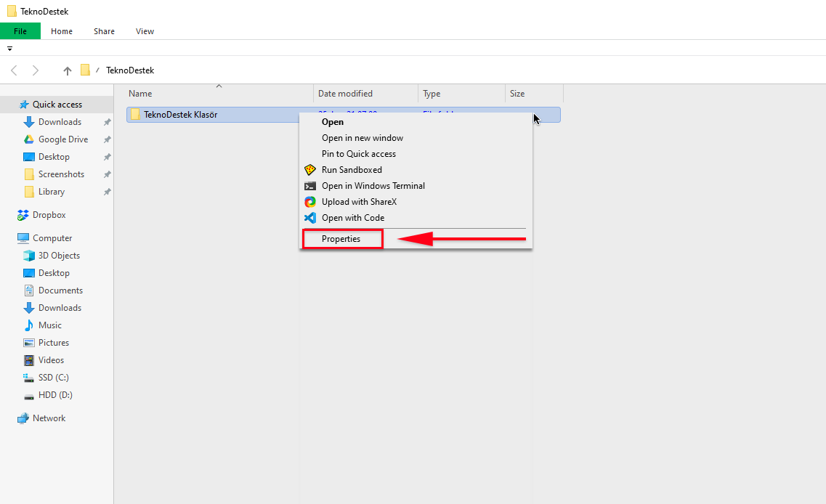Open Dropbox in the sidebar
The height and width of the screenshot is (504, 826).
click(49, 215)
